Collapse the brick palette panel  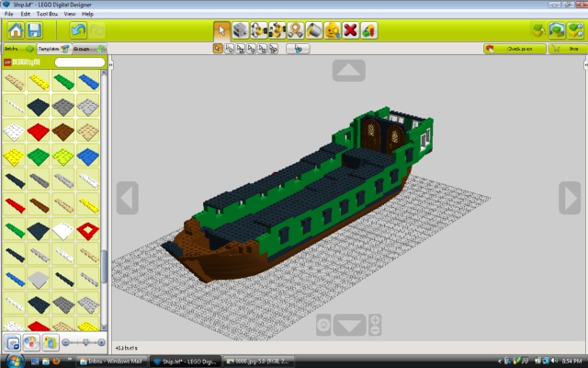(110, 64)
